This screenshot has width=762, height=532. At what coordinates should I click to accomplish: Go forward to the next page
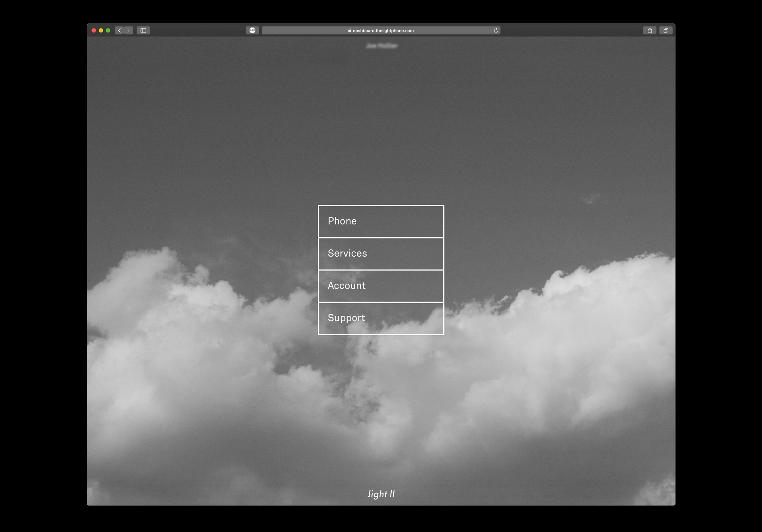(x=129, y=31)
